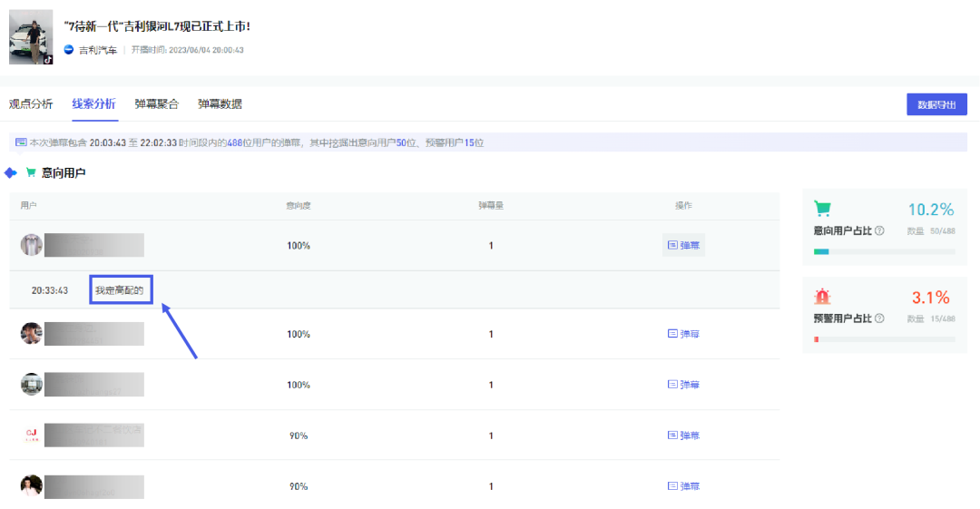This screenshot has height=509, width=980.
Task: Open 弹幕 for the second 100% user
Action: point(683,334)
